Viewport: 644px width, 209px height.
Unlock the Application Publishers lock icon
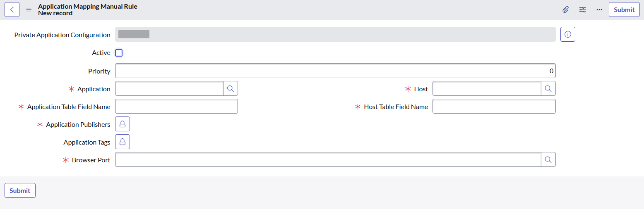click(x=123, y=124)
